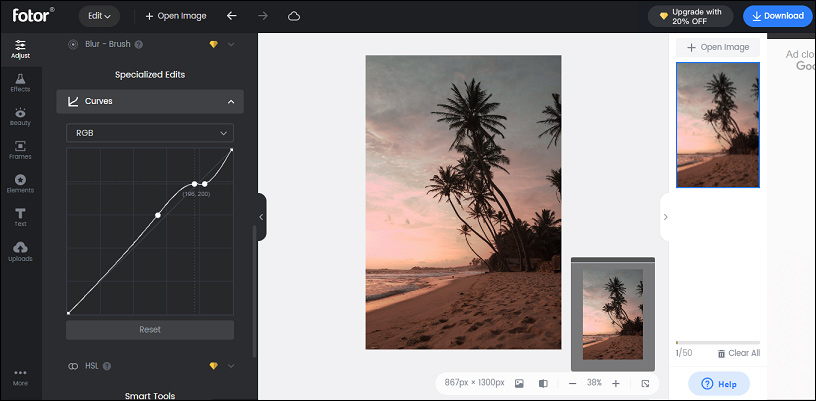Collapse the right image panel
This screenshot has width=816, height=401.
[x=665, y=217]
